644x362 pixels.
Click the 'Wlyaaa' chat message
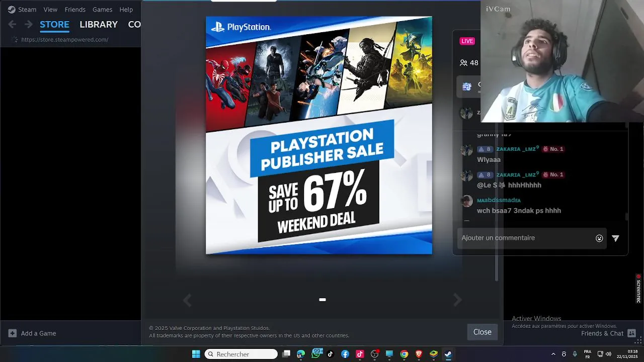coord(489,159)
